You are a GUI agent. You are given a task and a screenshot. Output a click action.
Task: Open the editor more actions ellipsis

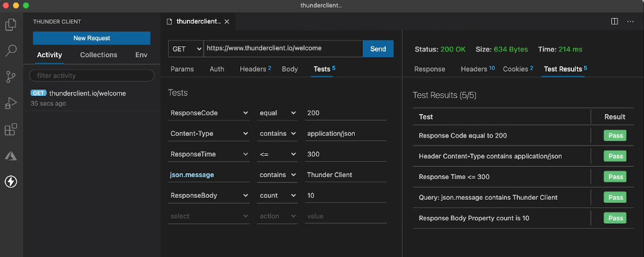click(x=630, y=21)
